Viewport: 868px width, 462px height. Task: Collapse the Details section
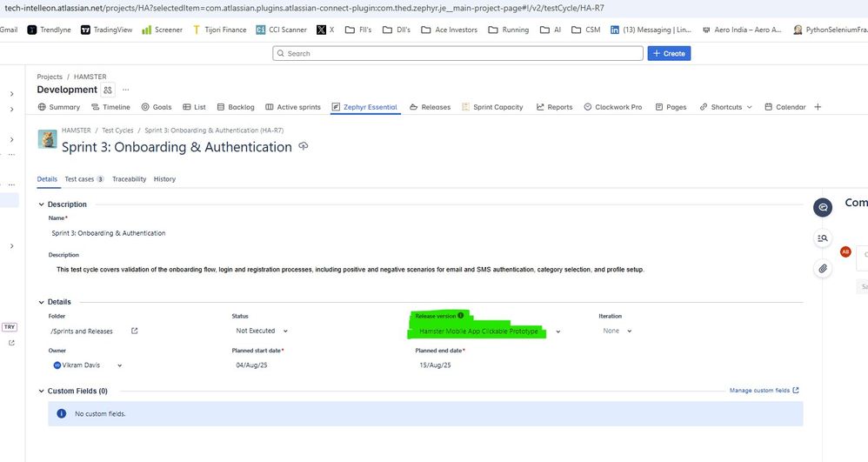(41, 302)
